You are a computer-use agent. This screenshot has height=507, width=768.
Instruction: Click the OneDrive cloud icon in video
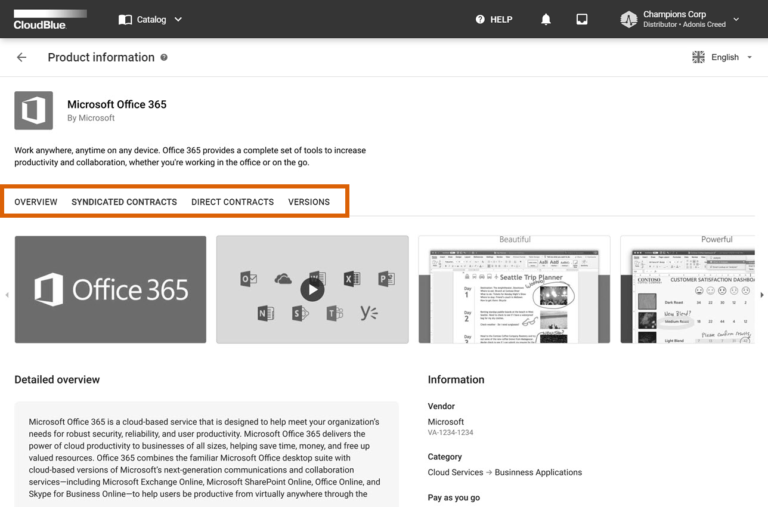click(x=283, y=279)
